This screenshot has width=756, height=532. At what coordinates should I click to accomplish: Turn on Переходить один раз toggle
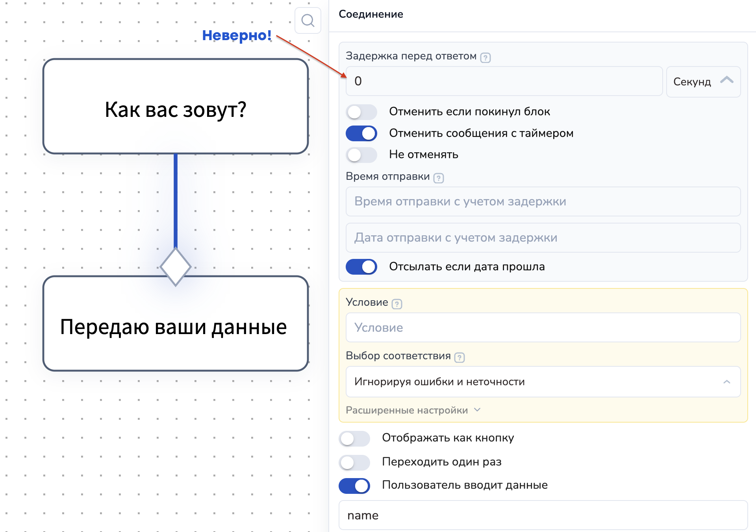pyautogui.click(x=354, y=462)
